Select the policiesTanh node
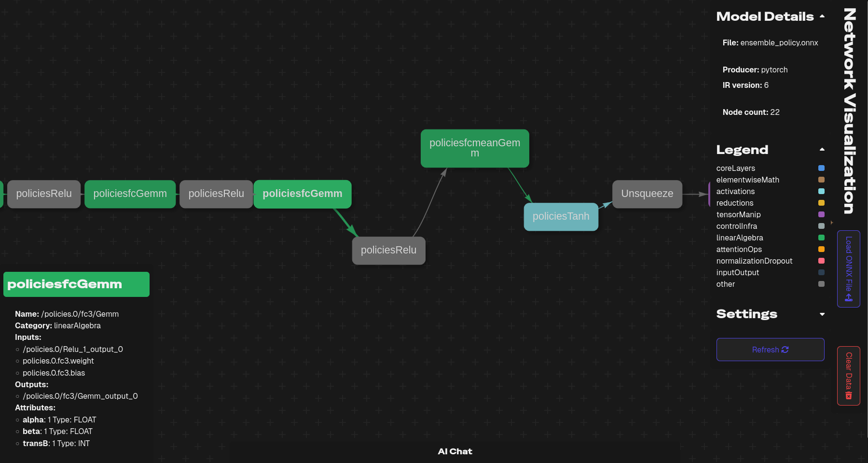The image size is (868, 463). [561, 216]
